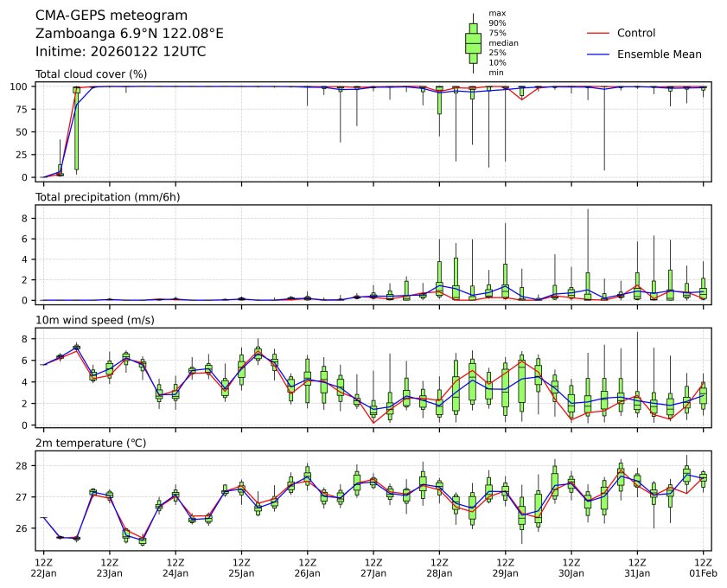Select the Total precipitation (mm/6h) panel title
727x588 pixels.
click(x=107, y=197)
